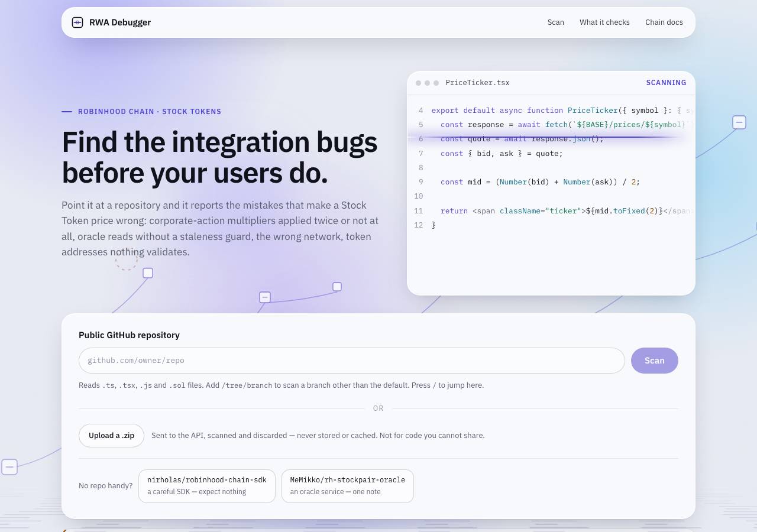
Task: Click the "No repo handy?" text
Action: (106, 486)
